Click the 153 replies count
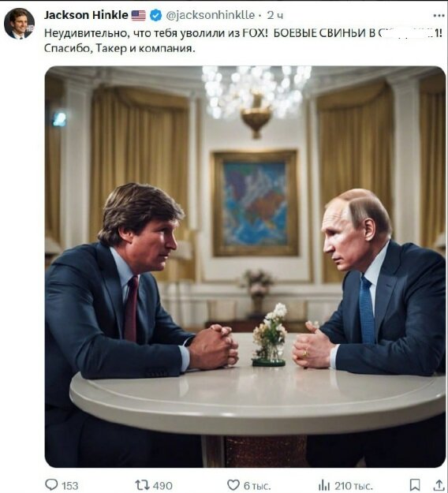The height and width of the screenshot is (493, 448). [69, 486]
